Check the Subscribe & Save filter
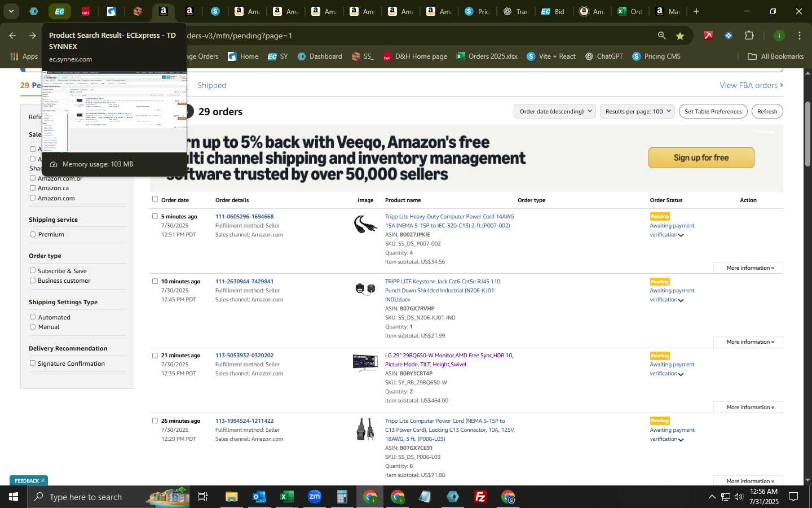 33,270
